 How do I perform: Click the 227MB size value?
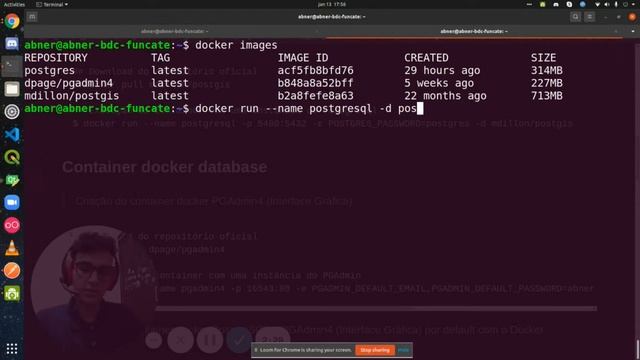tap(547, 83)
